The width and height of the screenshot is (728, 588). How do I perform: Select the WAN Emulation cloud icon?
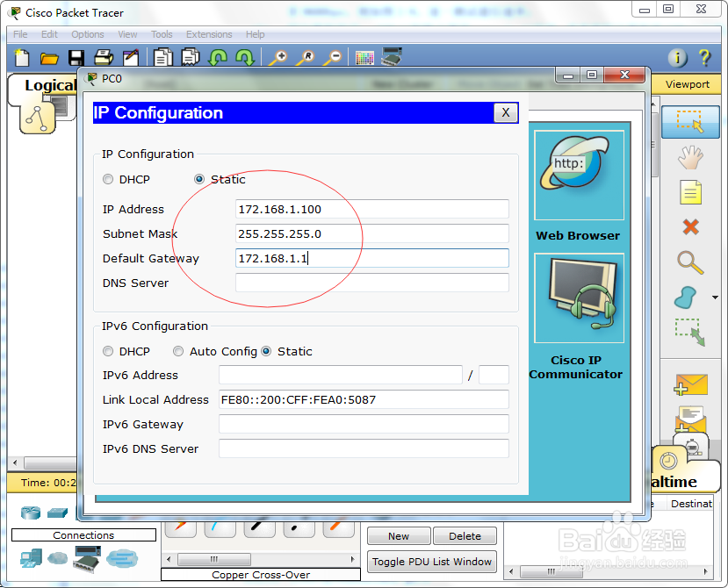[58, 558]
